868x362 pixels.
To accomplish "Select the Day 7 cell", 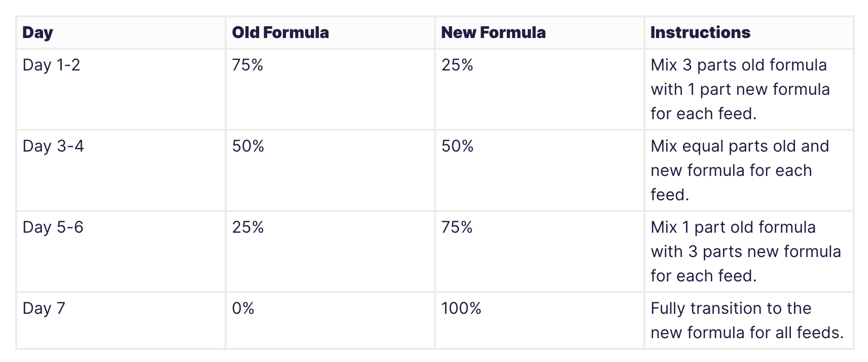I will pos(44,308).
